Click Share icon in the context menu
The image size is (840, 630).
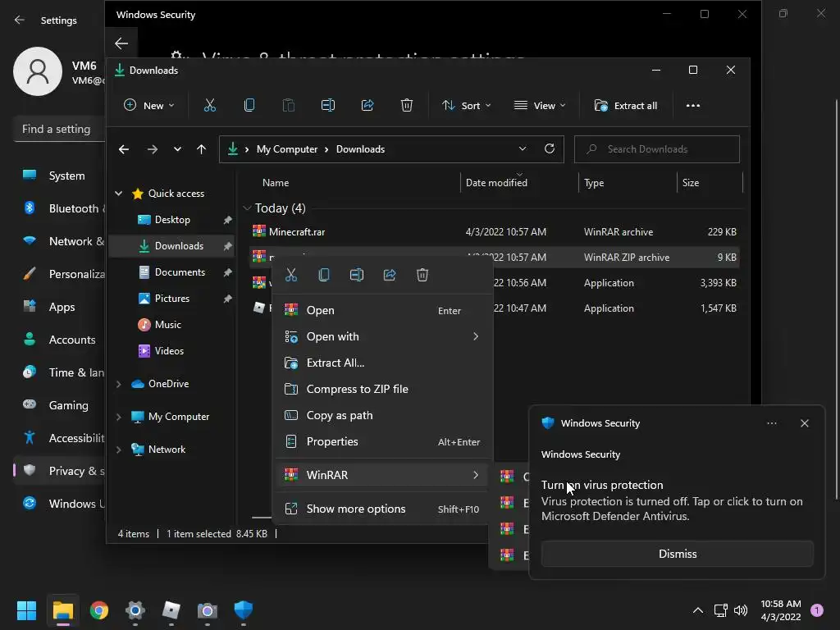click(x=390, y=276)
